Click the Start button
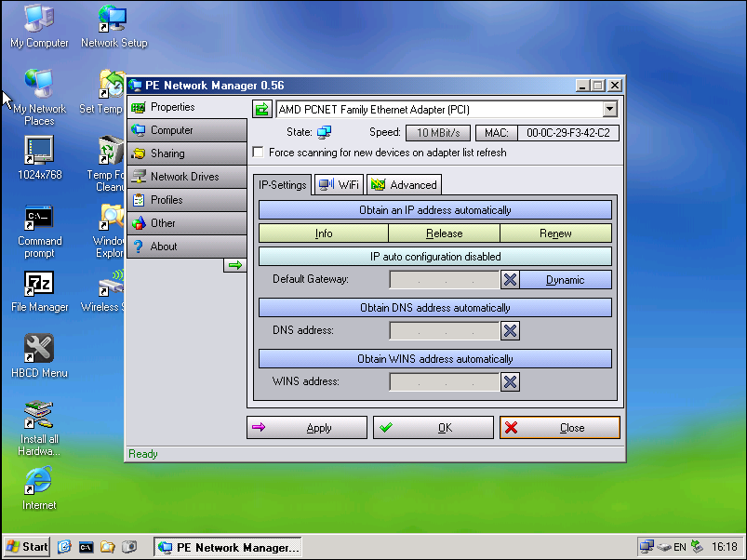Image resolution: width=747 pixels, height=560 pixels. pos(27,547)
